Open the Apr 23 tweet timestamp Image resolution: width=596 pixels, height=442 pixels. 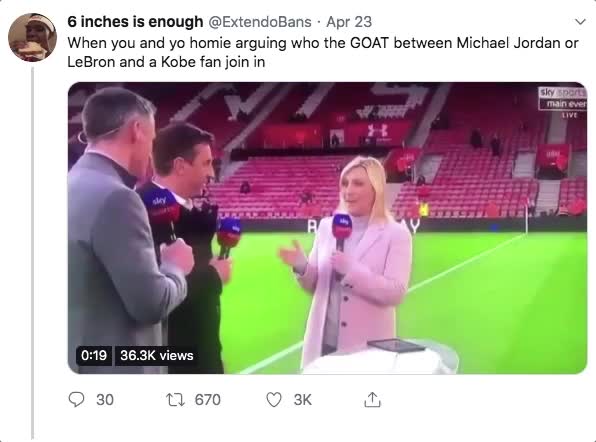349,22
